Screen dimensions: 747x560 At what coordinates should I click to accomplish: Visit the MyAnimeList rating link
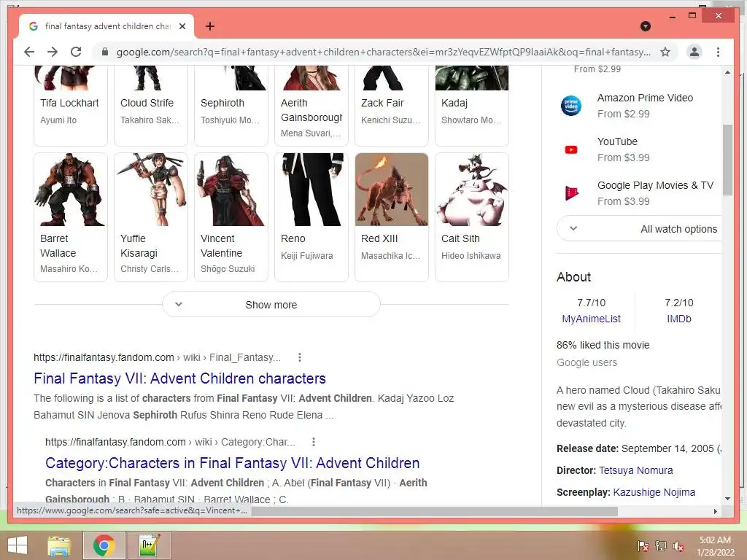[591, 319]
